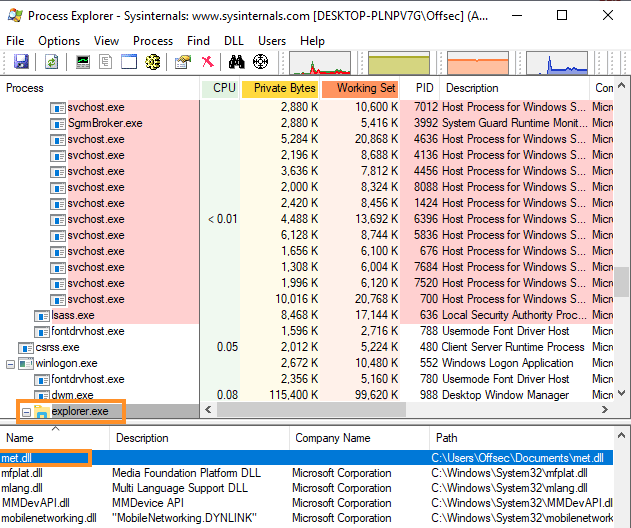Select the mlang.dll row
The width and height of the screenshot is (631, 528).
point(306,488)
